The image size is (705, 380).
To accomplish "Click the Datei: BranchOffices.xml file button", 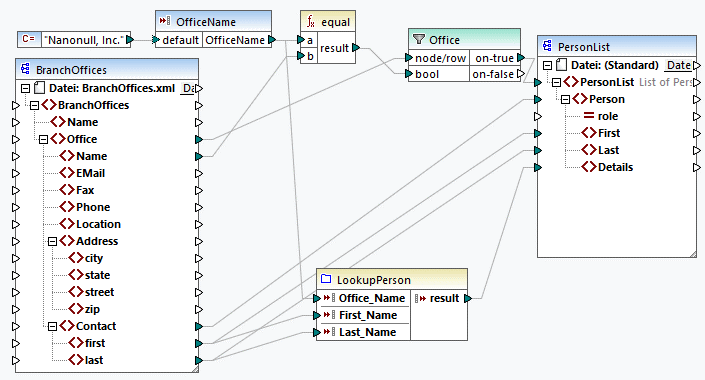I will pyautogui.click(x=188, y=88).
